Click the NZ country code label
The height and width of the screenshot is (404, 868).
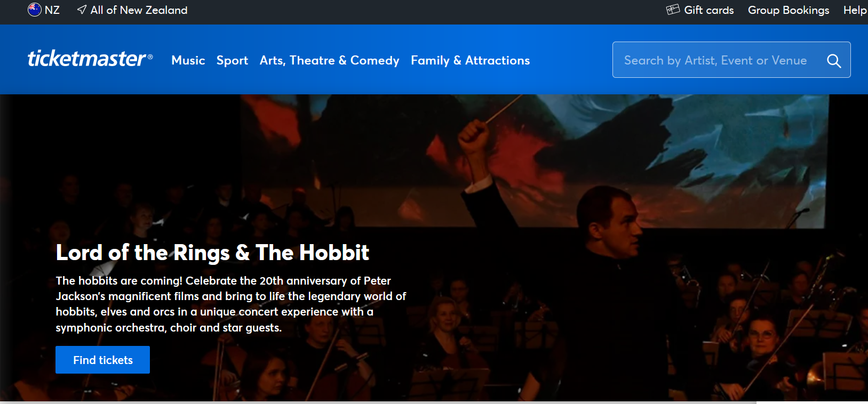[x=52, y=10]
